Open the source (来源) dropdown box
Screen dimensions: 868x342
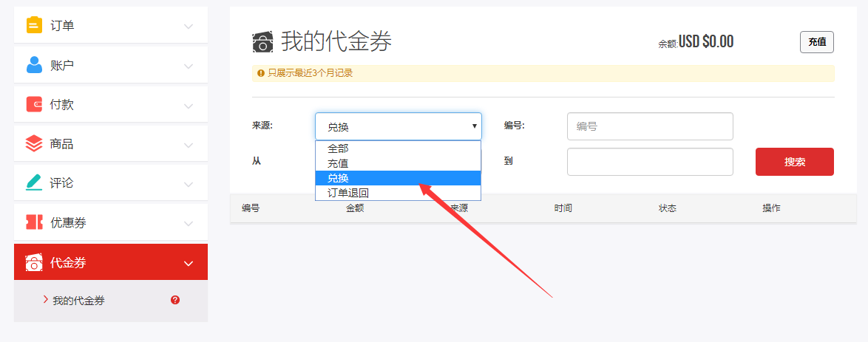click(398, 126)
